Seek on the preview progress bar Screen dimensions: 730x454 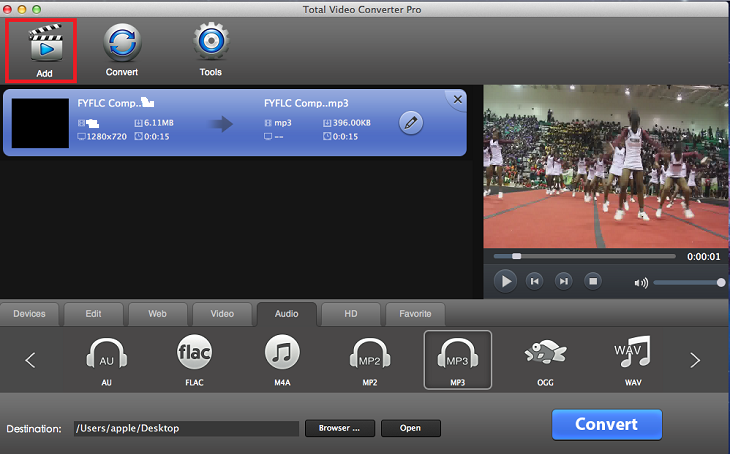584,256
